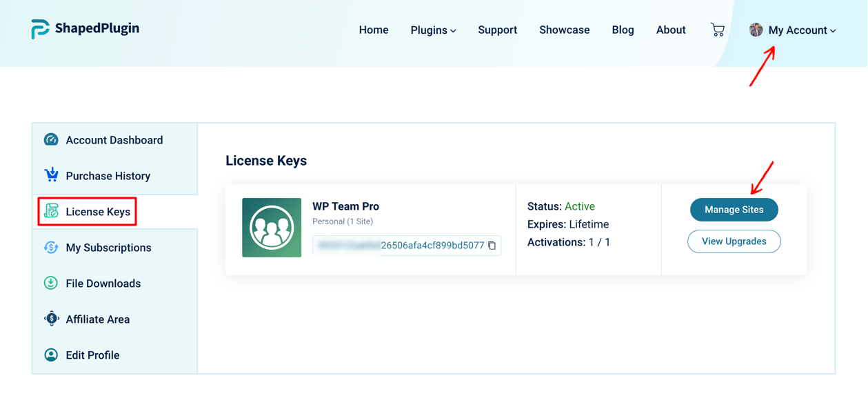Select the Purchase History crown icon
This screenshot has height=407, width=868.
coord(51,175)
